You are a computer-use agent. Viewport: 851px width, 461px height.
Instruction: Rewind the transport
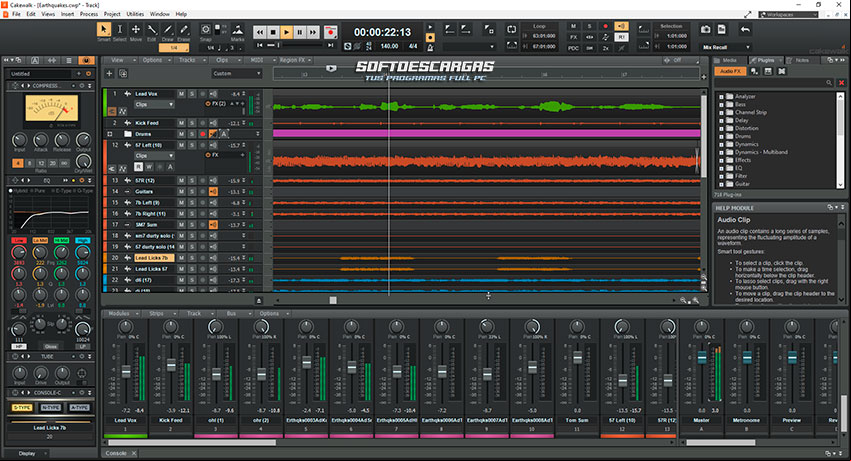coord(260,33)
